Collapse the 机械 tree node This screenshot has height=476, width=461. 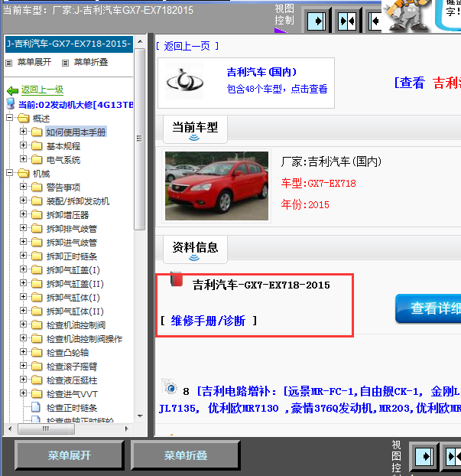point(9,172)
